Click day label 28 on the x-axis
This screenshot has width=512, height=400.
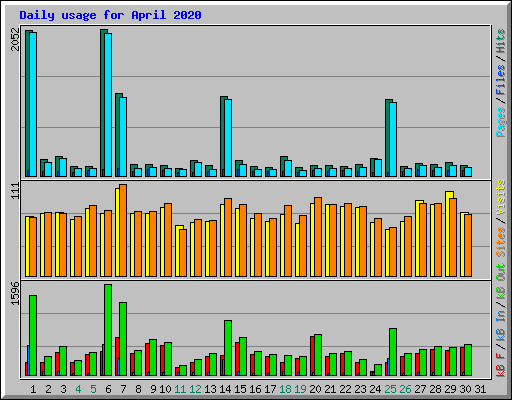pos(435,389)
